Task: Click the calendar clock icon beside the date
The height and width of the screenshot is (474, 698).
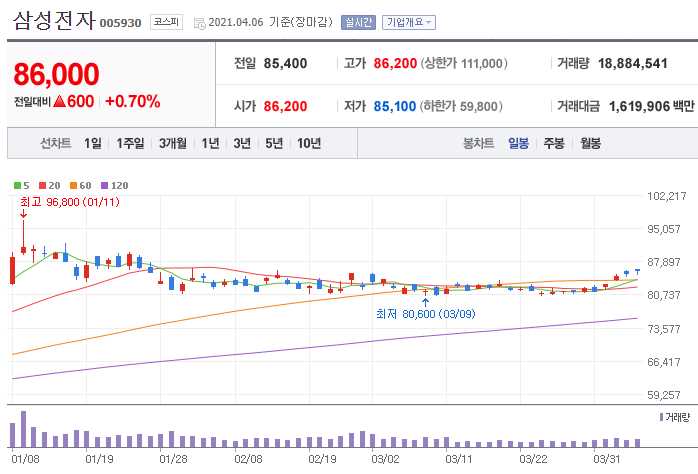Action: pyautogui.click(x=199, y=23)
